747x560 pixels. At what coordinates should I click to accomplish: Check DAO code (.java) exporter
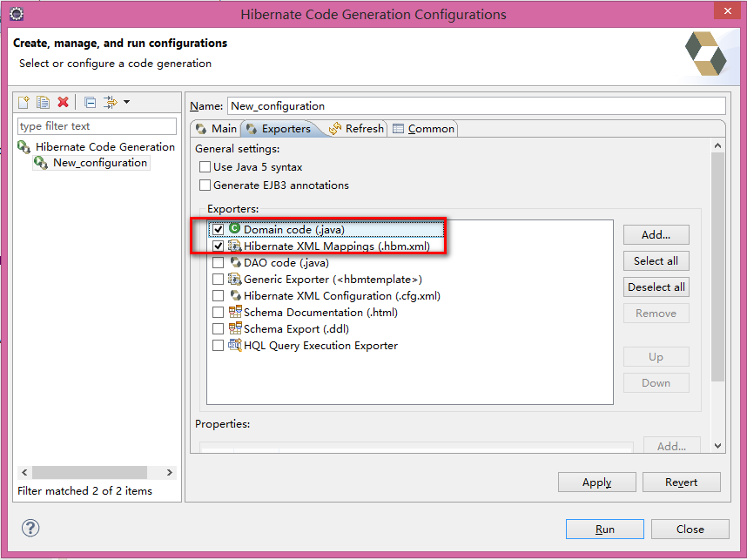point(219,263)
